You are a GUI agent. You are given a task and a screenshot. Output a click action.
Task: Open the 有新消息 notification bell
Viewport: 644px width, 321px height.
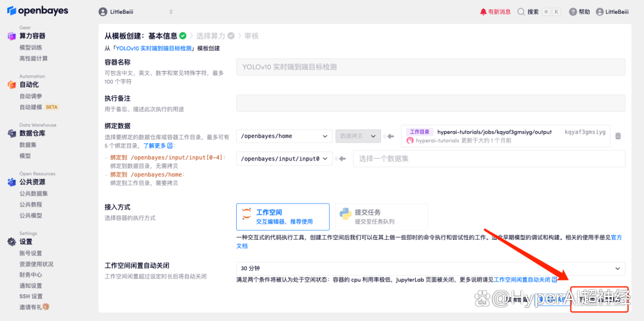point(483,12)
